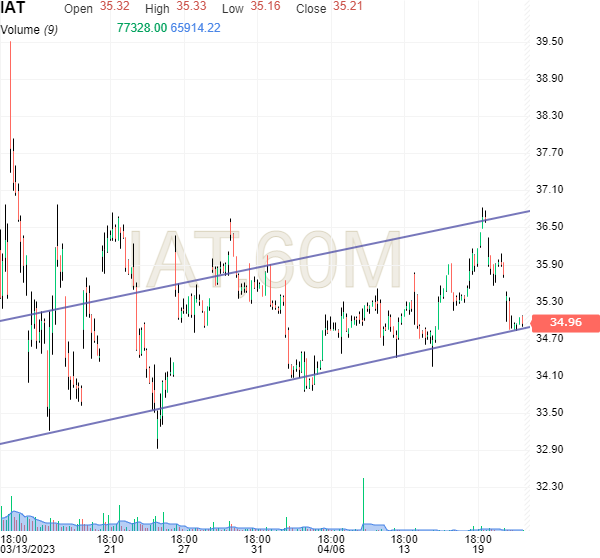The height and width of the screenshot is (558, 600).
Task: Click the 39.50 price axis label
Action: (x=551, y=41)
